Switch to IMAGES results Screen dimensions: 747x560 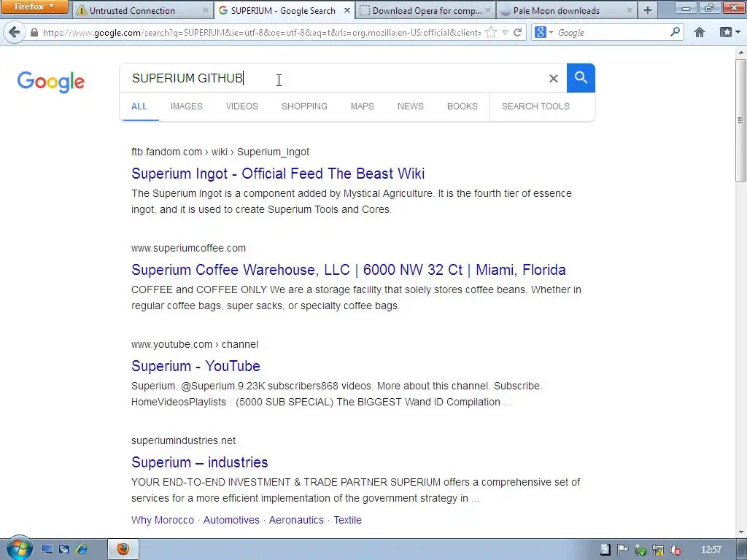(x=186, y=106)
